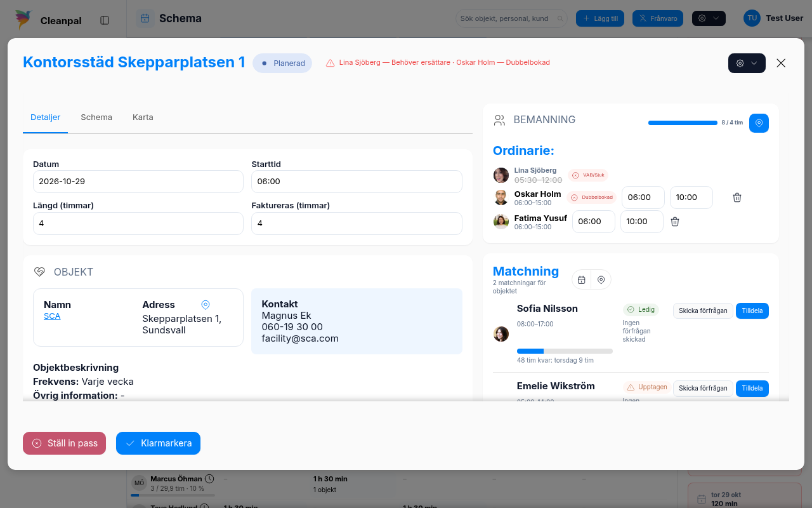This screenshot has height=508, width=812.
Task: Send a request to Sofia Nilsson
Action: pos(703,311)
